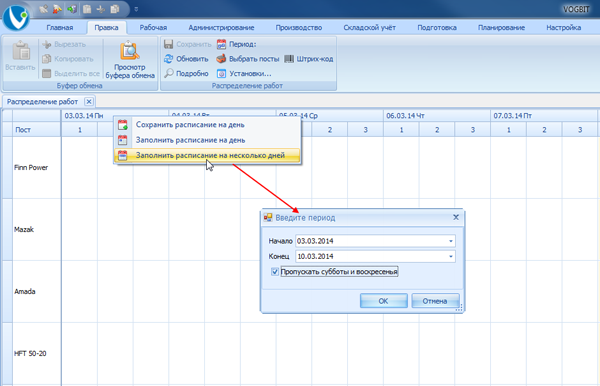600x386 pixels.
Task: Close the Введите период dialog
Action: tap(456, 217)
